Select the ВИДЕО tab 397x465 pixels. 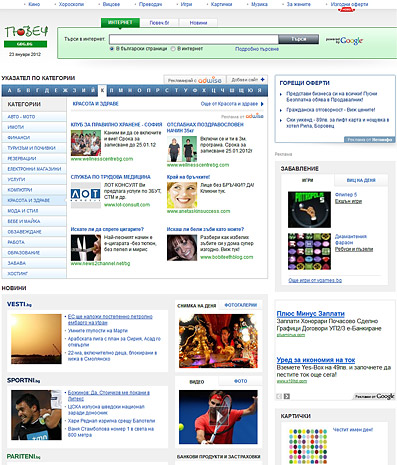click(197, 382)
